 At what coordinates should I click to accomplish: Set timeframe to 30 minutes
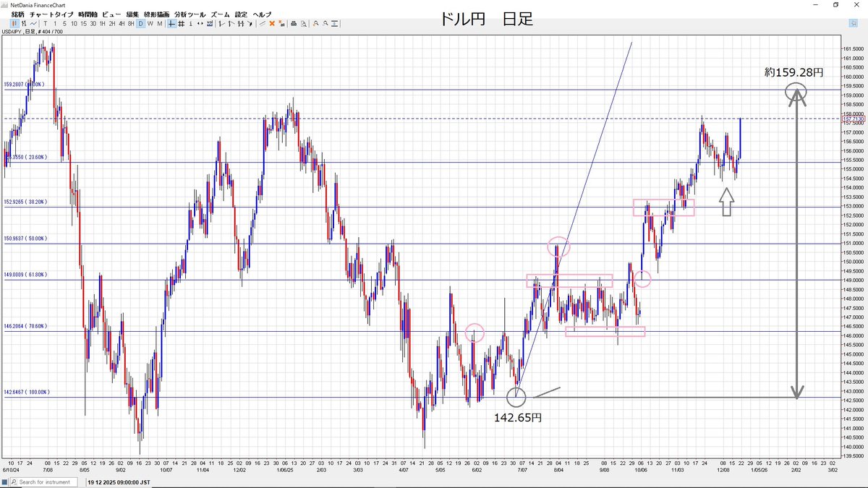(x=93, y=23)
